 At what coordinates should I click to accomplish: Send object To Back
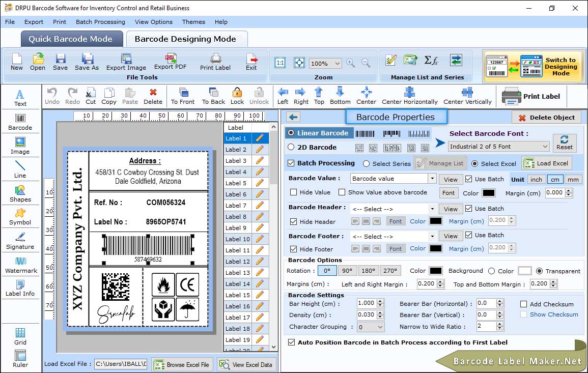(x=213, y=96)
